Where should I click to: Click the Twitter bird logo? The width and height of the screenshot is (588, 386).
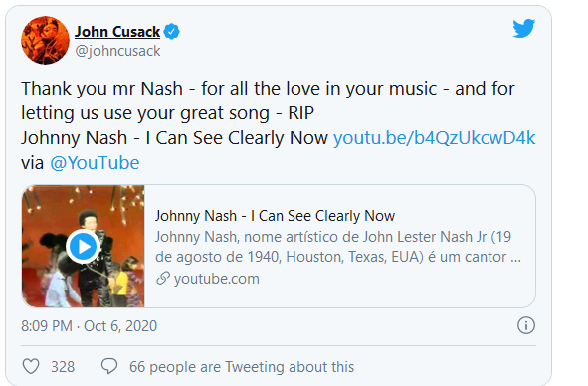(524, 28)
